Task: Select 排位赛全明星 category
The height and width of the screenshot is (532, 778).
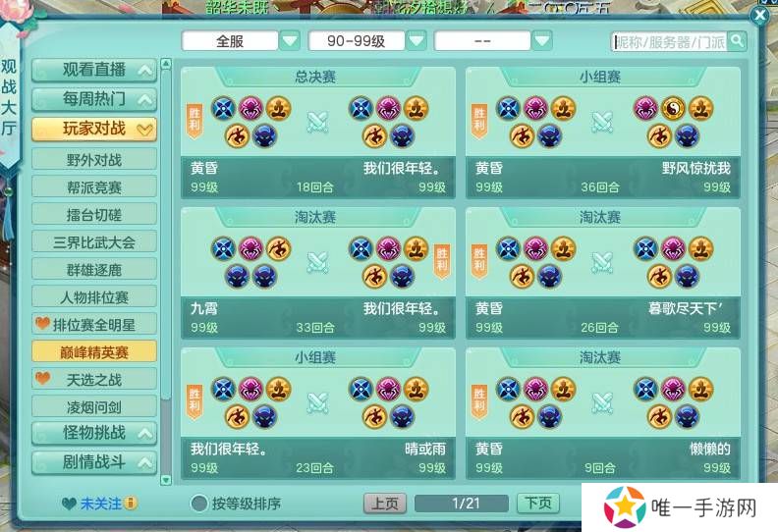Action: pyautogui.click(x=94, y=325)
